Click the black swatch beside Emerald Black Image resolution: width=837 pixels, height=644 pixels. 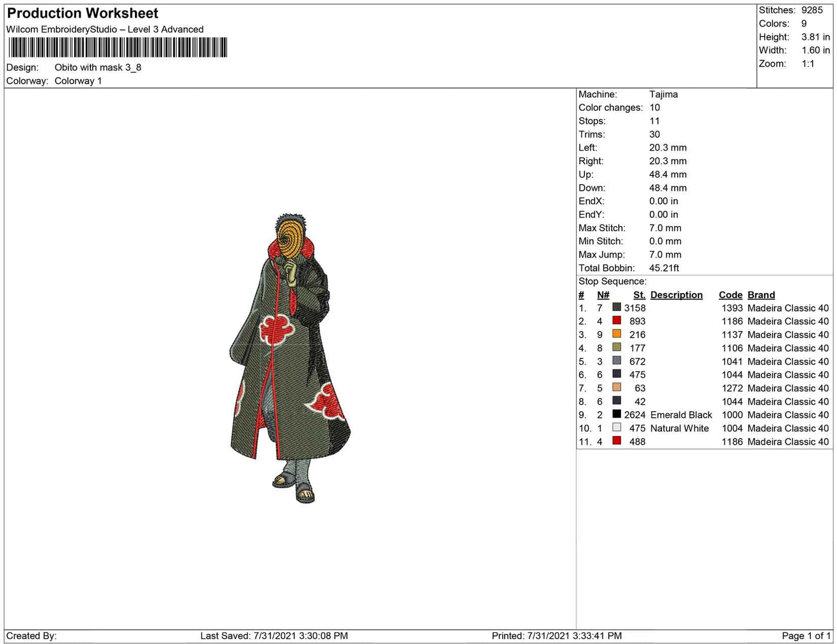616,414
